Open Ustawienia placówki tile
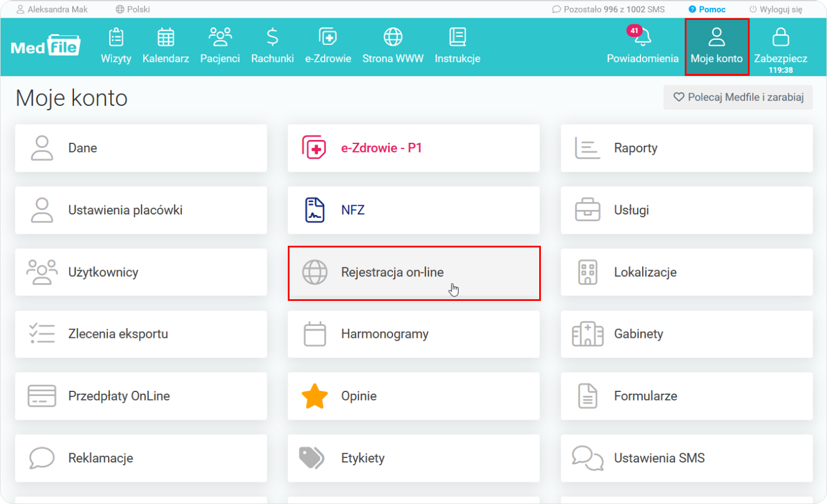 141,210
